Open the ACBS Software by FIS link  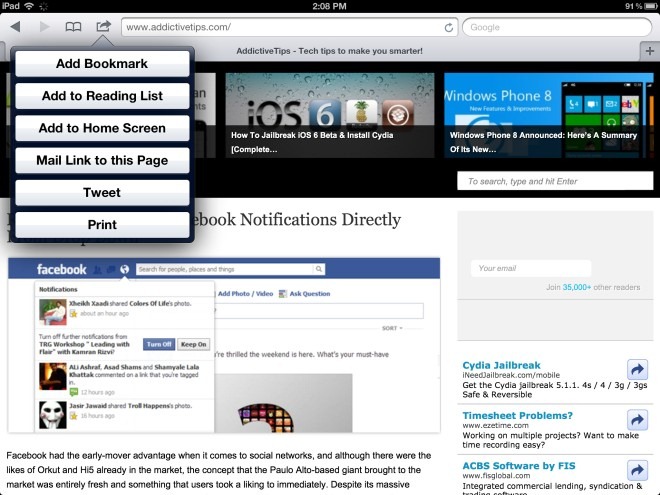coord(519,466)
